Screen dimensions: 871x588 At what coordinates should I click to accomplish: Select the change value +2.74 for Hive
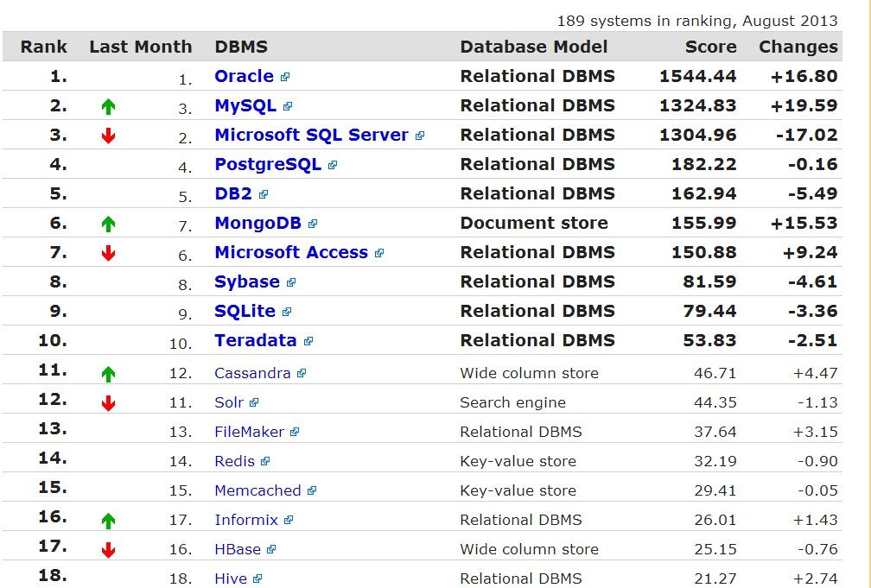[x=815, y=579]
